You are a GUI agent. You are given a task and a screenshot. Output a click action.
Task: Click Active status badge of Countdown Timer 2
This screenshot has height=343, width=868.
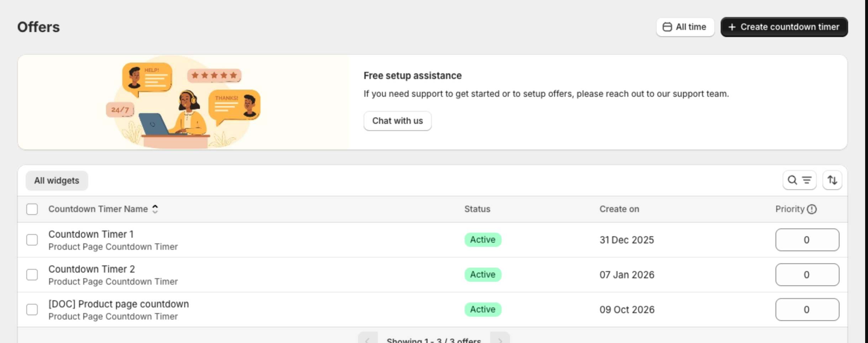pyautogui.click(x=483, y=275)
